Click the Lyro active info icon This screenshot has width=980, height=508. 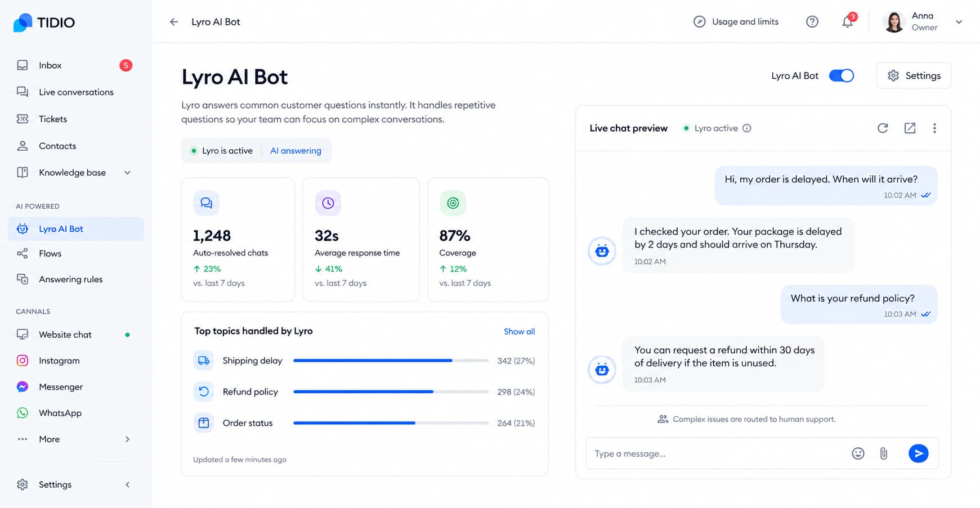point(747,128)
